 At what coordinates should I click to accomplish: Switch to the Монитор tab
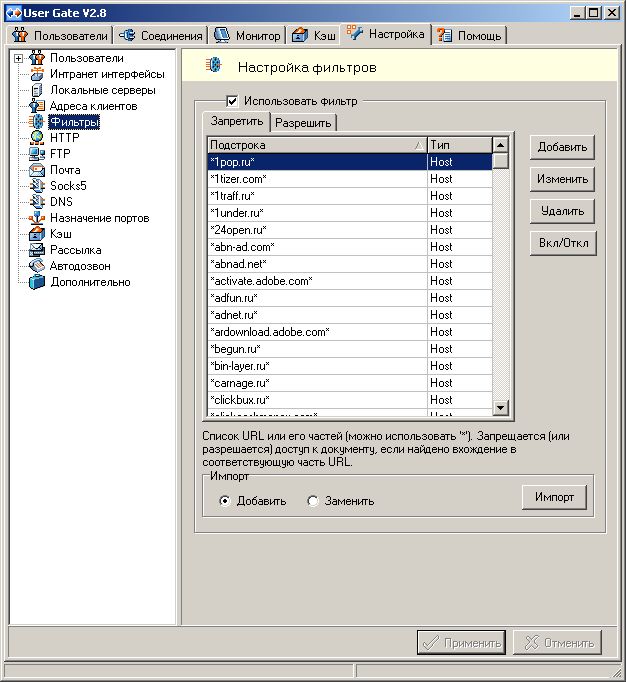247,35
